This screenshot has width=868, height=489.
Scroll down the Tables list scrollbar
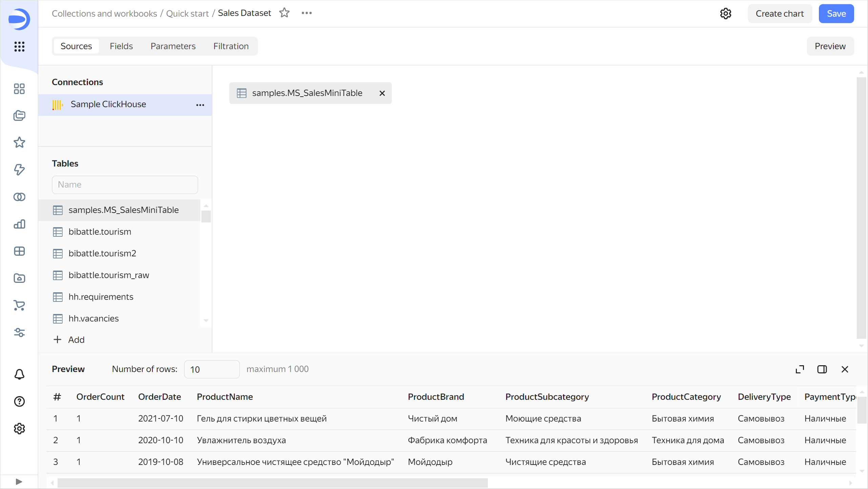click(207, 321)
